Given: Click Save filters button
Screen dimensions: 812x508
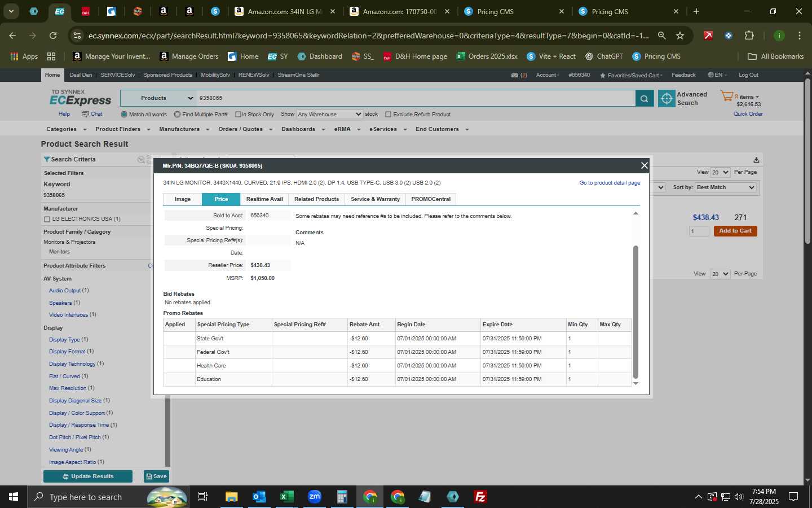Looking at the screenshot, I should tap(156, 476).
